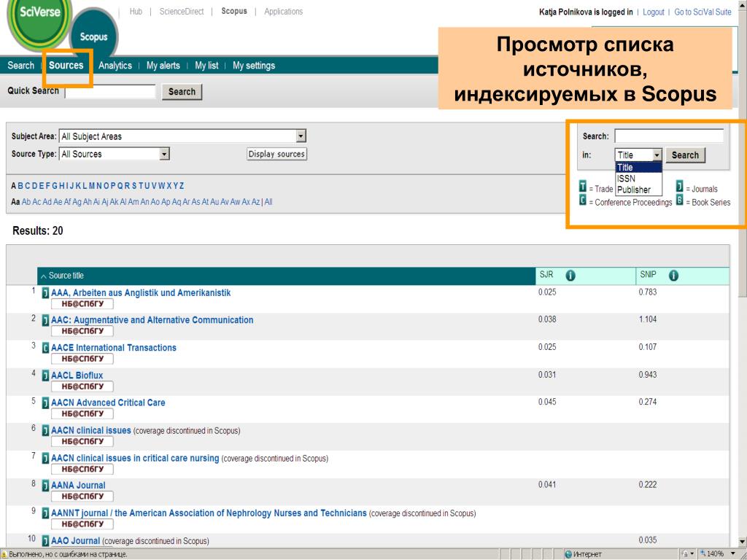Click the Journals legend icon
747x560 pixels.
(x=680, y=186)
